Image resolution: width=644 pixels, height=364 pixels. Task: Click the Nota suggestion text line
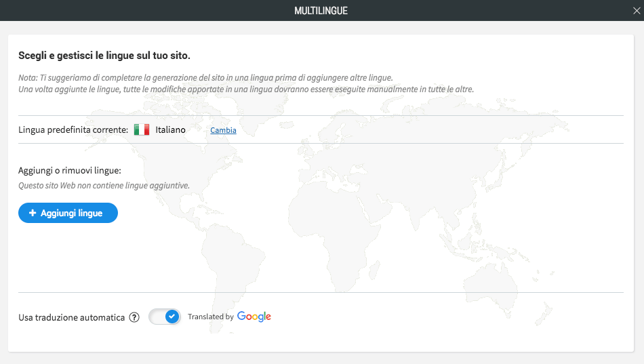point(206,78)
